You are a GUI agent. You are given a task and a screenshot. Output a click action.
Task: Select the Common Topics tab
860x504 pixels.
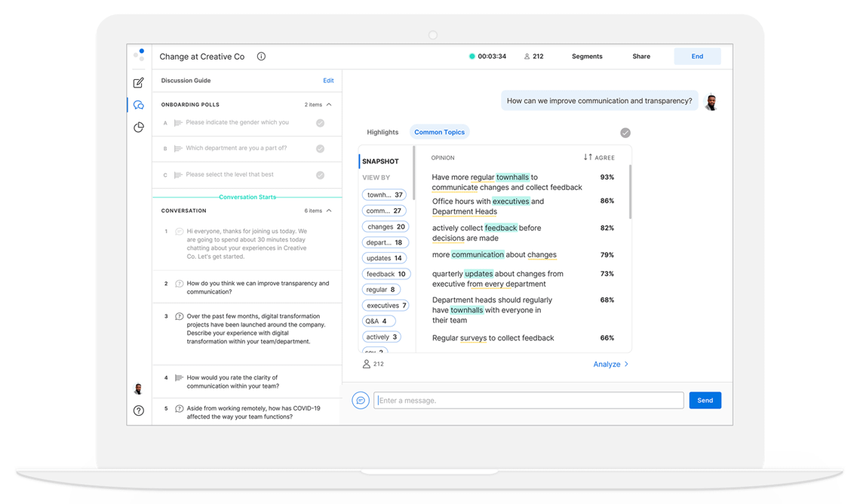(x=439, y=132)
